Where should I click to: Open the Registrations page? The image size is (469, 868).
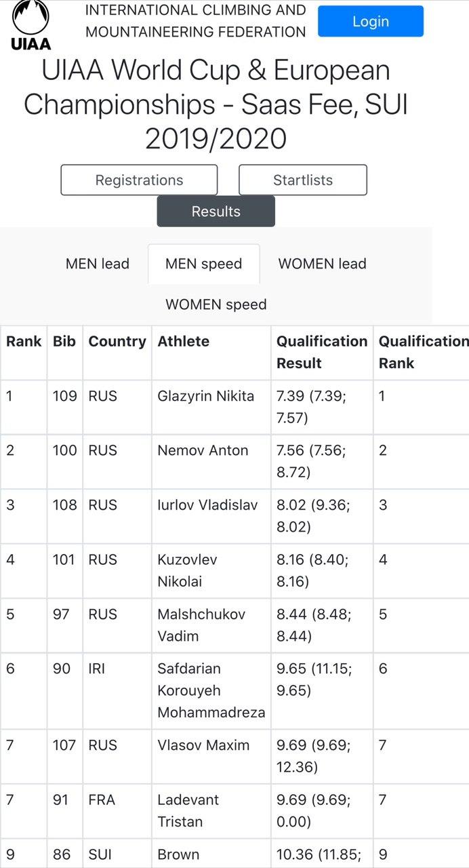click(x=139, y=180)
